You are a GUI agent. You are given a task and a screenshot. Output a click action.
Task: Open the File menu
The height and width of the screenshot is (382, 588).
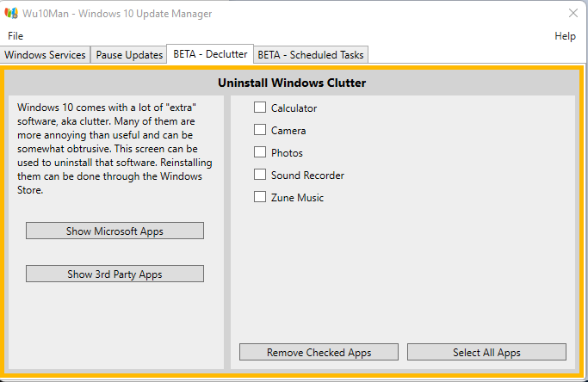coord(15,36)
